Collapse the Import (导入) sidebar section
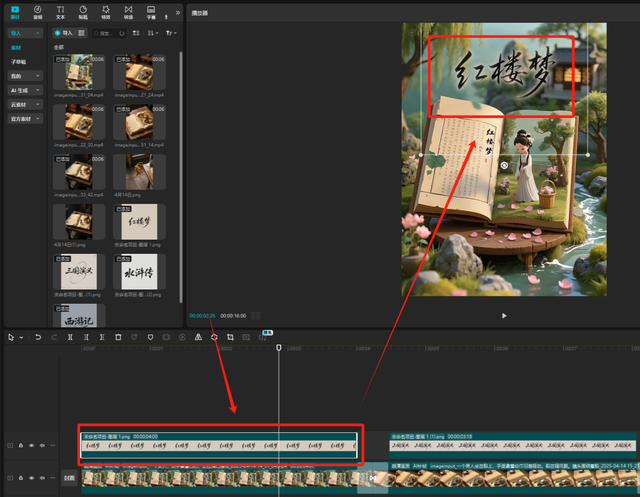 click(25, 33)
